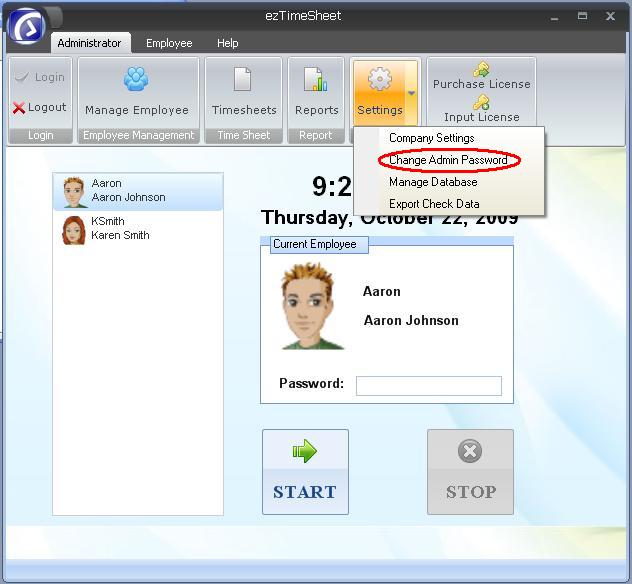Close the ezTimeSheet window

tap(610, 16)
